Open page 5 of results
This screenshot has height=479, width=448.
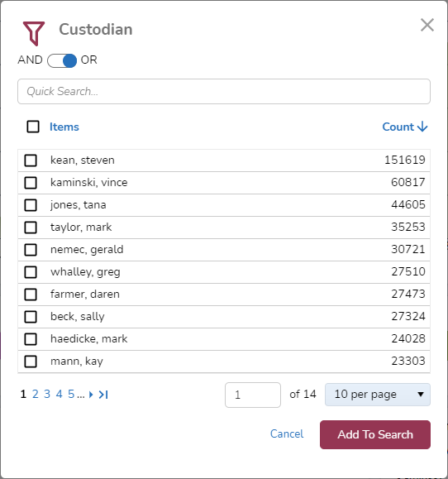pyautogui.click(x=71, y=394)
